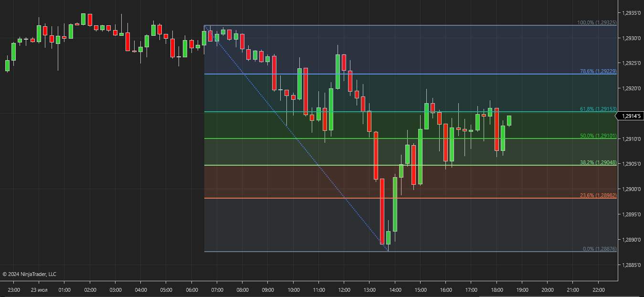Click the 14:00 time axis label
Viewport: 644px width, 297px height.
coord(395,290)
